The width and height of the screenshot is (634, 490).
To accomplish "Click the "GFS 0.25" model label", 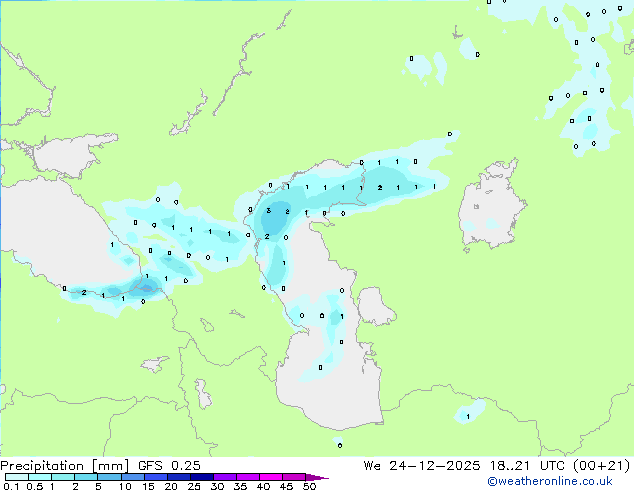I will pyautogui.click(x=169, y=466).
